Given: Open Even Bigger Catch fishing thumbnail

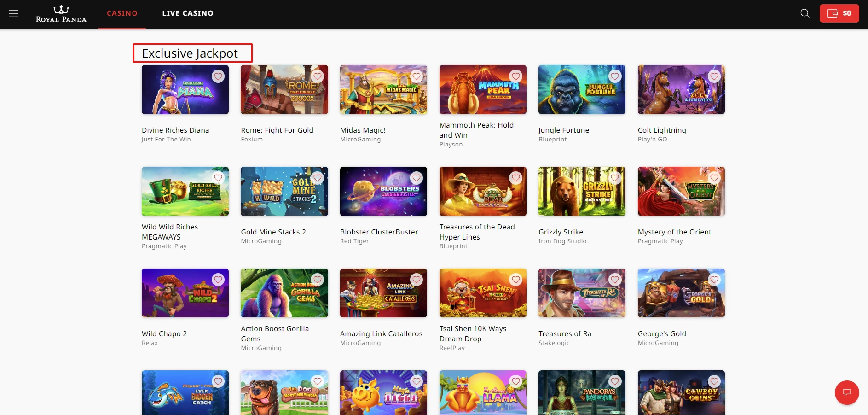Looking at the screenshot, I should [185, 392].
